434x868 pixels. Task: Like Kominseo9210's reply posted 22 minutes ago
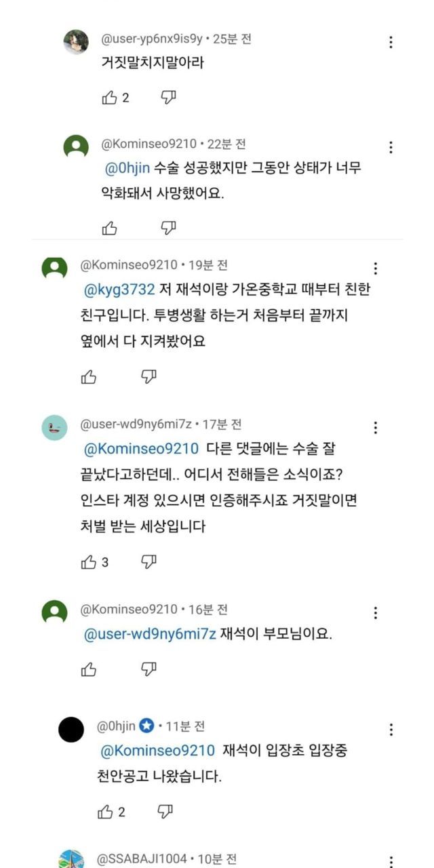pos(109,229)
